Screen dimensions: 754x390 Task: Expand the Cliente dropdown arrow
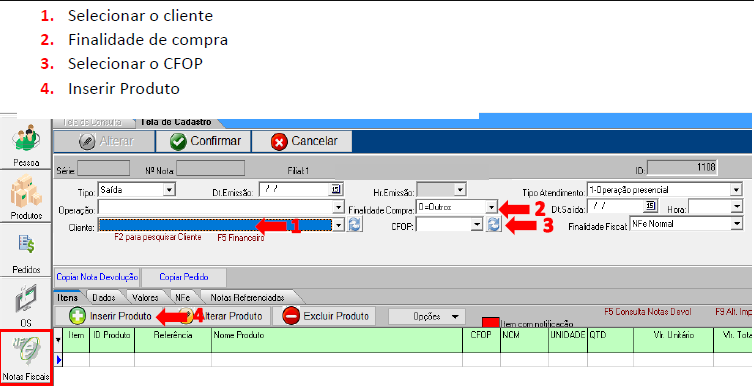click(339, 225)
